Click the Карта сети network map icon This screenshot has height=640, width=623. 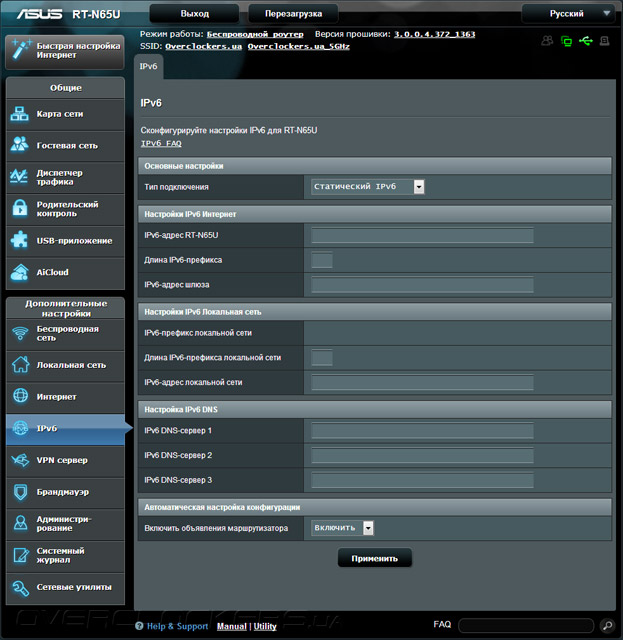(20, 114)
